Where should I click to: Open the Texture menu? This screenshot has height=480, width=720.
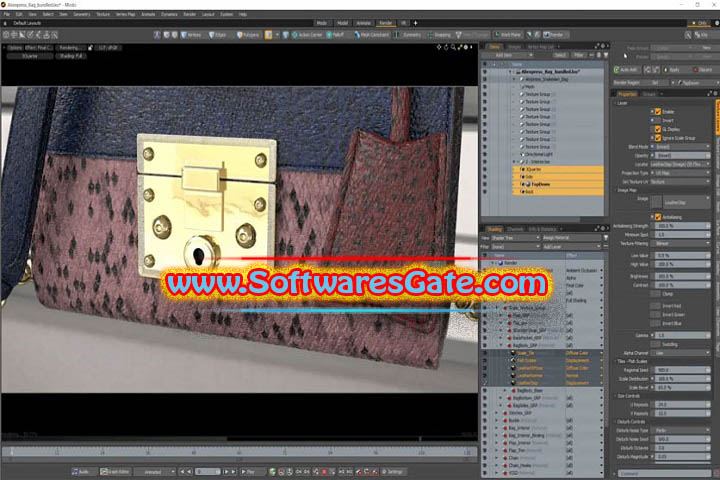[103, 14]
